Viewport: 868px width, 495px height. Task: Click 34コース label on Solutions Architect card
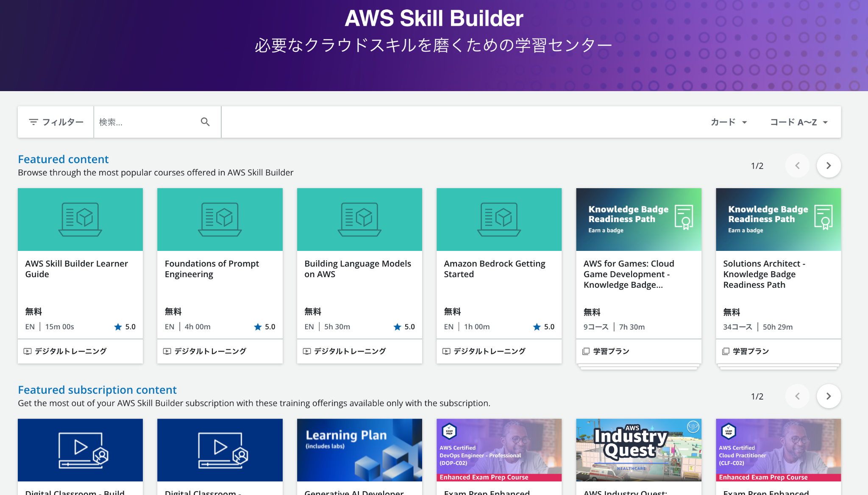[x=737, y=327]
